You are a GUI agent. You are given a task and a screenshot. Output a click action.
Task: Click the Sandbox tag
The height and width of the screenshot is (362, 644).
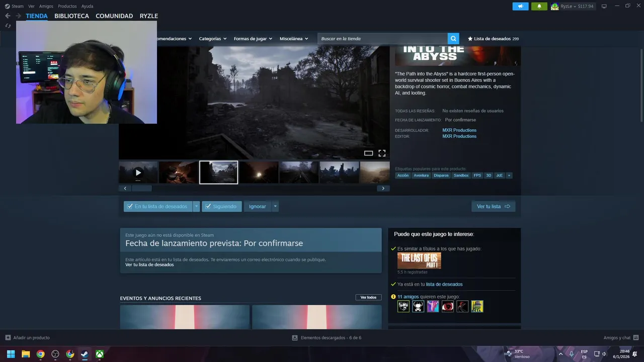pyautogui.click(x=461, y=175)
